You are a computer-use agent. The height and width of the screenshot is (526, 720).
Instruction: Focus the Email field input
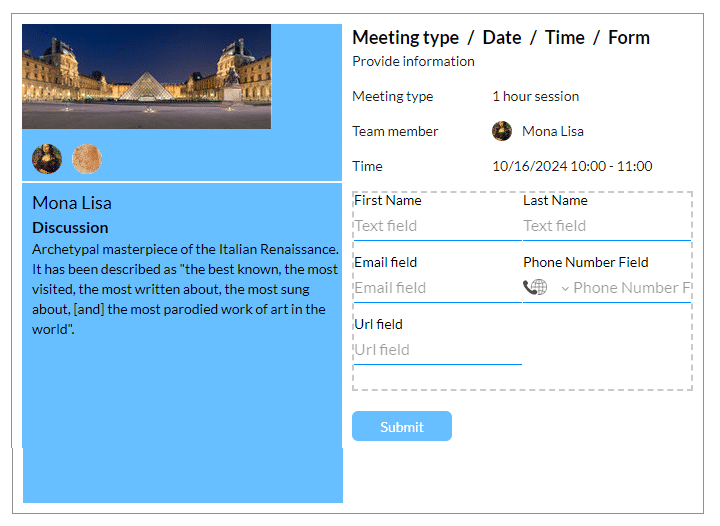tap(436, 288)
